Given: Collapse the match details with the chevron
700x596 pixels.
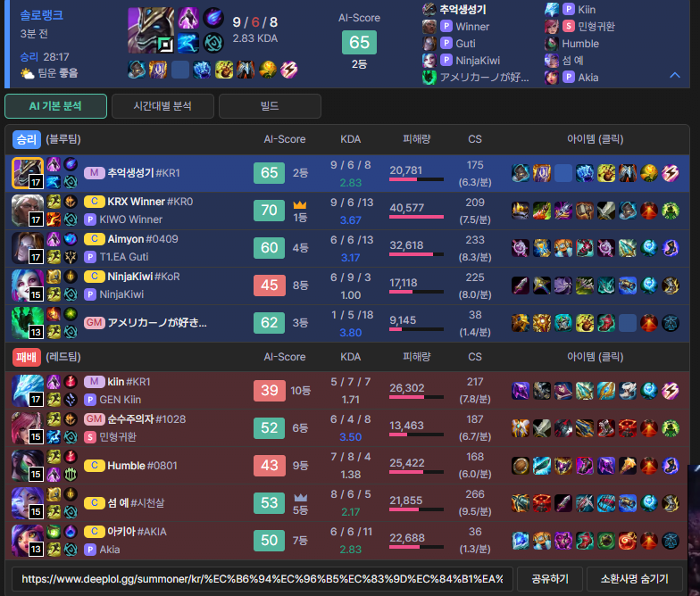Looking at the screenshot, I should [x=675, y=75].
